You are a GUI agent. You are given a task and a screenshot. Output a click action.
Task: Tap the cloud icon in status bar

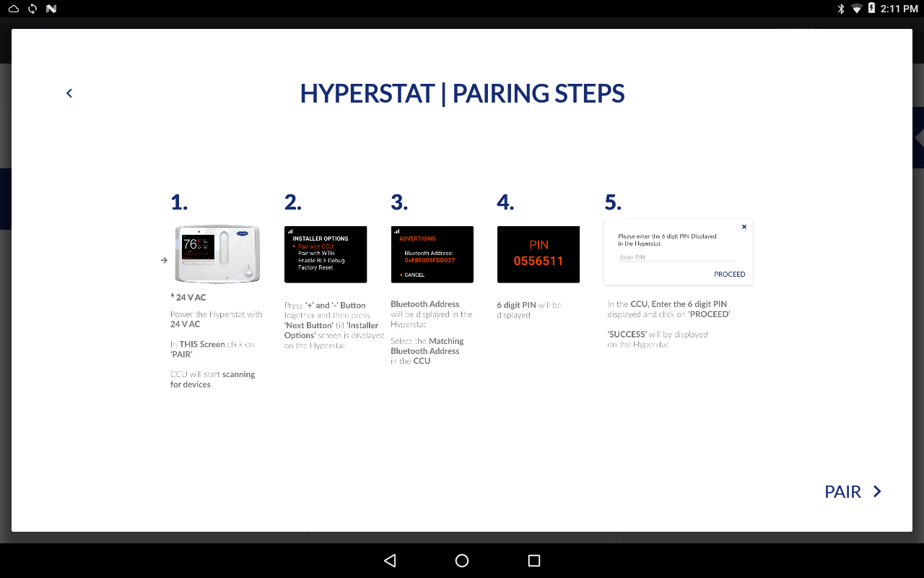click(14, 9)
